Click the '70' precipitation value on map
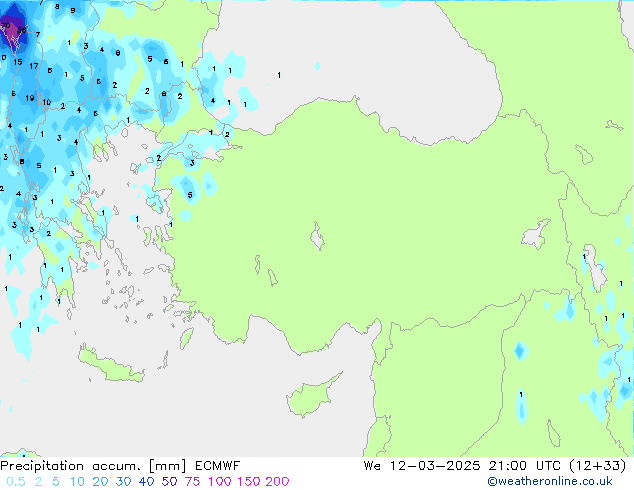The image size is (634, 490). tap(5, 26)
